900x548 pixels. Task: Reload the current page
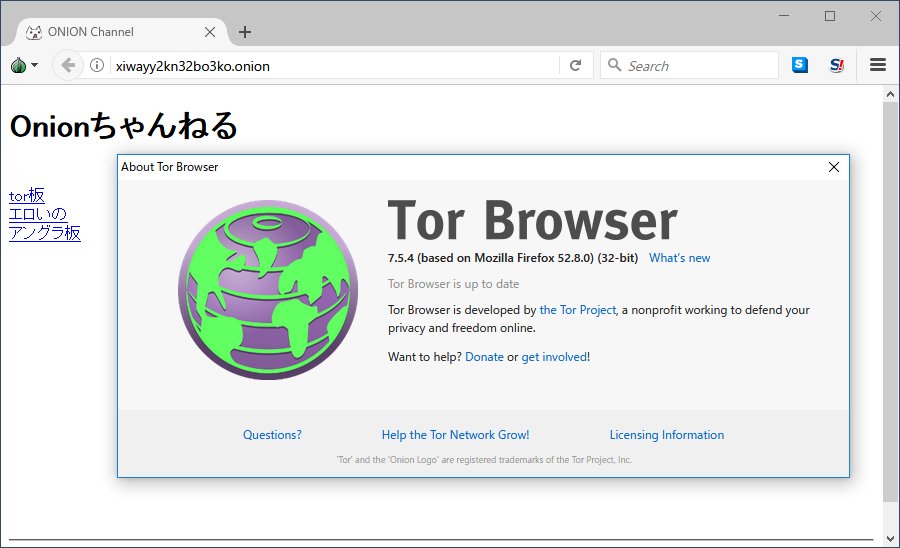(576, 65)
